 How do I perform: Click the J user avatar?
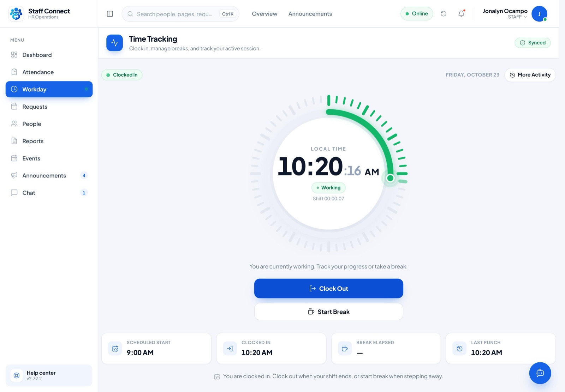click(x=539, y=14)
